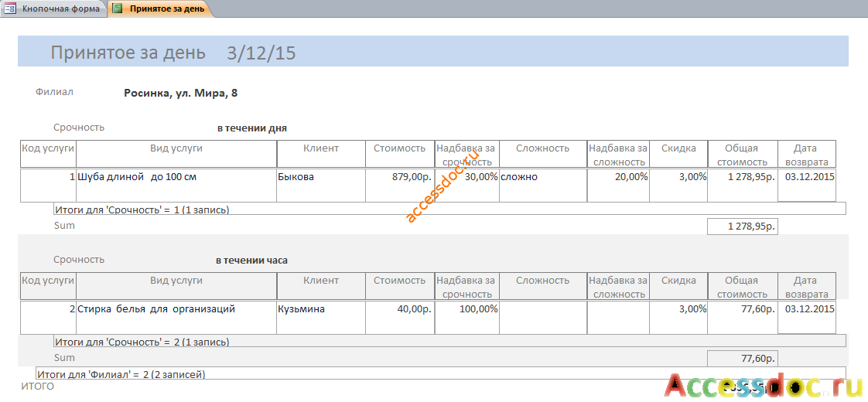
Task: Click the Клиент header of second table
Action: coord(321,286)
